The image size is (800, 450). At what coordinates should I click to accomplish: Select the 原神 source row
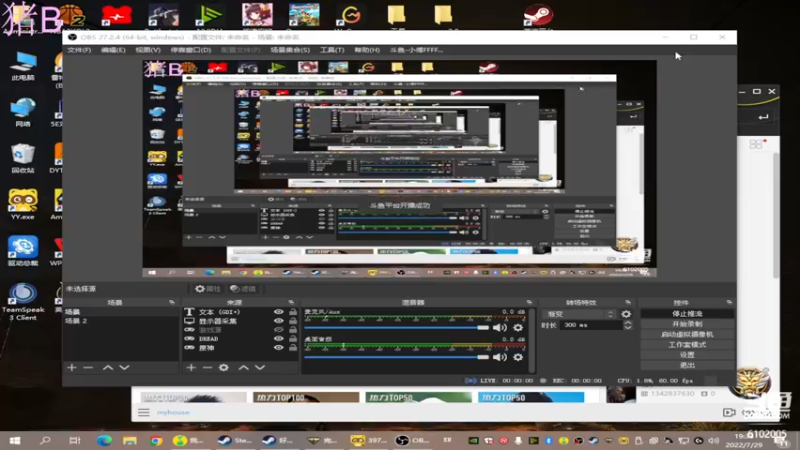240,348
